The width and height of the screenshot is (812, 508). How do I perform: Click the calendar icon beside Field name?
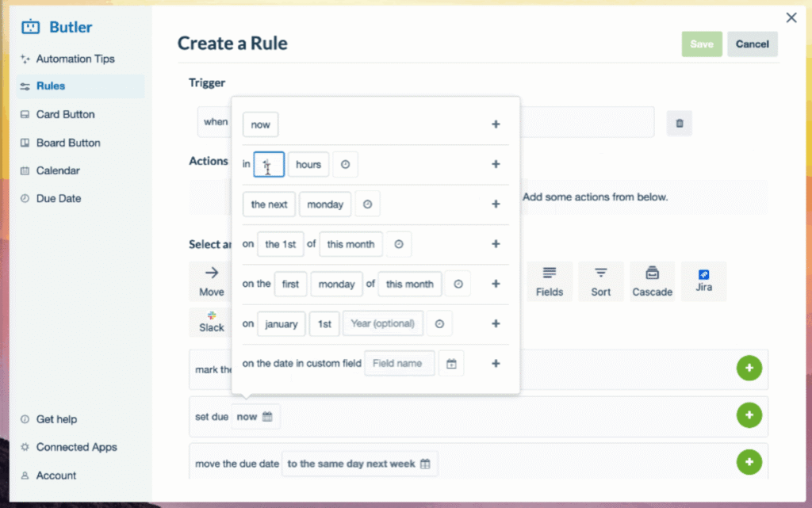tap(451, 363)
